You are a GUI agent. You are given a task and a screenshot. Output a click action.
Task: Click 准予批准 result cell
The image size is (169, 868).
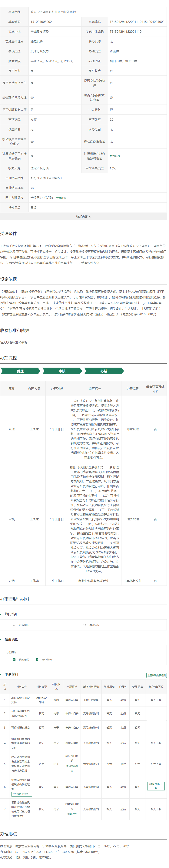tap(132, 519)
